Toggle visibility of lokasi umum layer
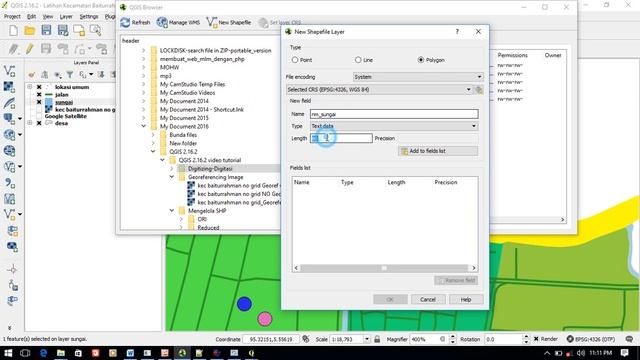This screenshot has width=640, height=360. click(39, 87)
